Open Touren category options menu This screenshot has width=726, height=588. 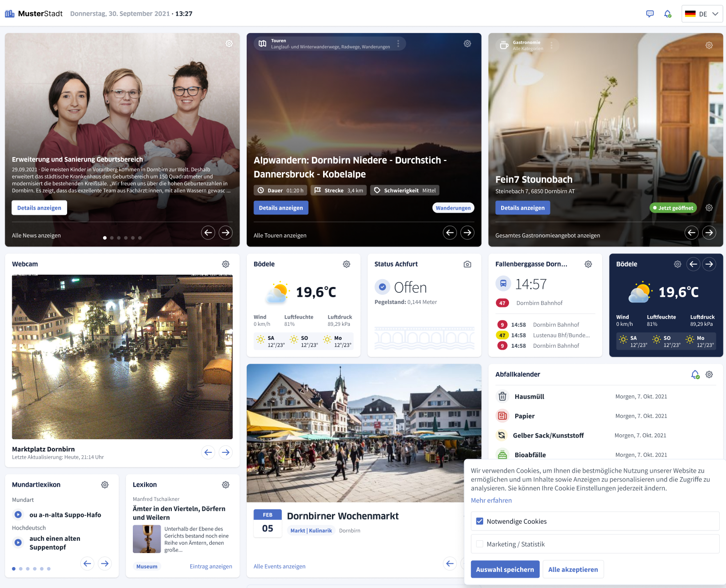click(398, 44)
